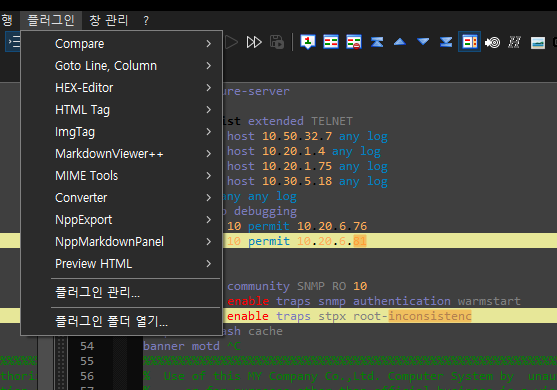Open the Goto Line, Column menu entry
557x390 pixels.
(121, 66)
